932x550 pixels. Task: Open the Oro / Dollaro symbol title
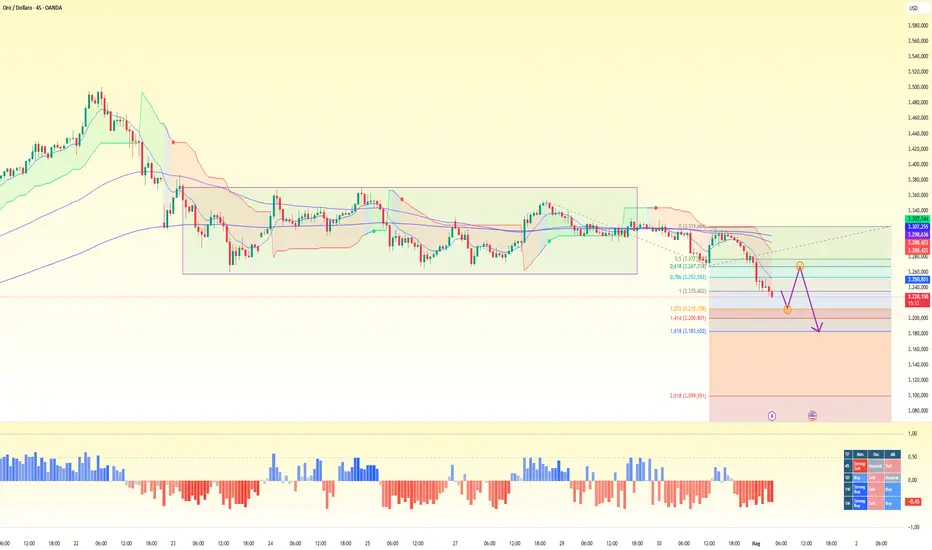coord(33,8)
